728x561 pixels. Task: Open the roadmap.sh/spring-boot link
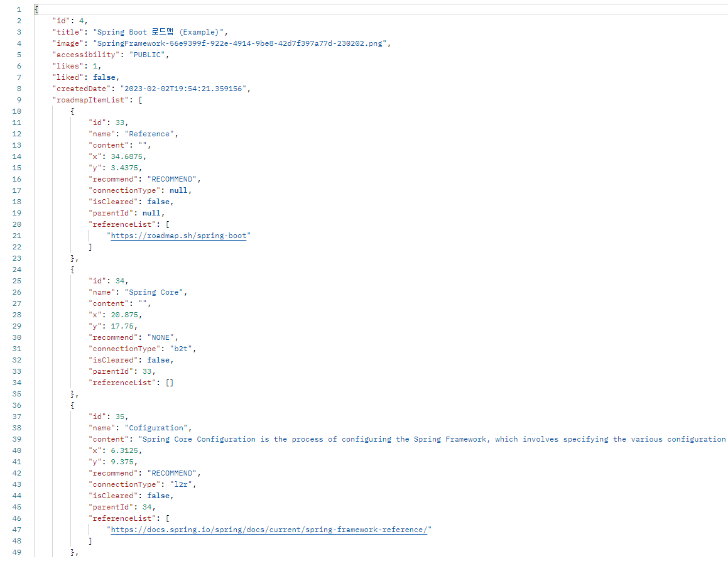178,236
